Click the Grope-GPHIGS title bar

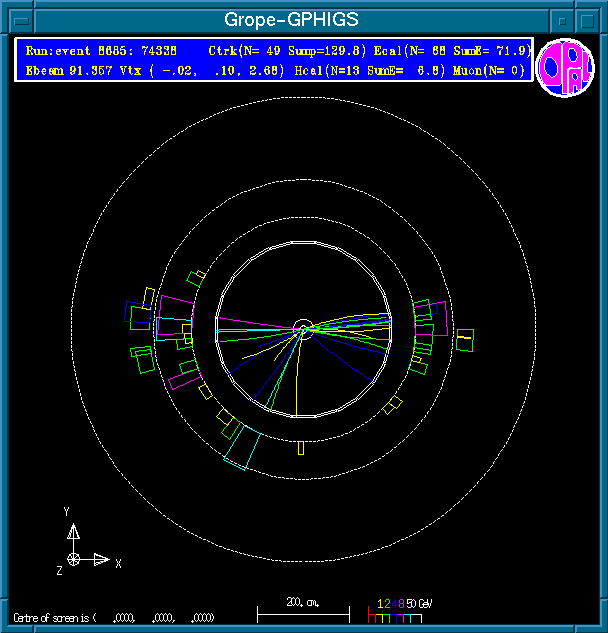click(290, 20)
